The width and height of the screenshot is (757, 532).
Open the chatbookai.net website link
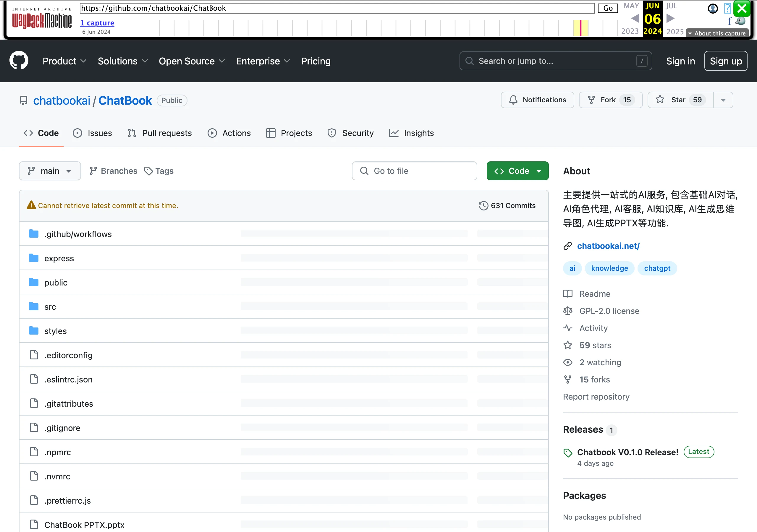click(608, 246)
